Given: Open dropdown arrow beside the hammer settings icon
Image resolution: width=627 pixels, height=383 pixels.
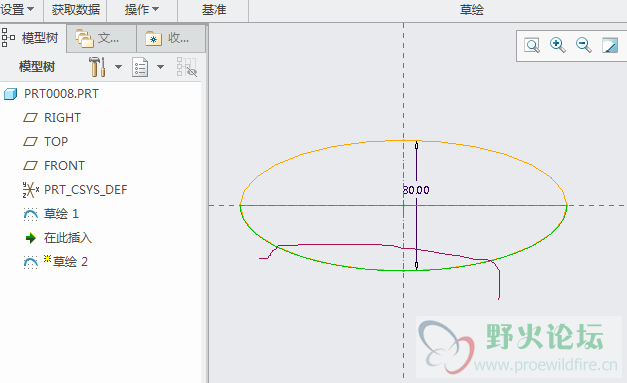Looking at the screenshot, I should click(118, 67).
